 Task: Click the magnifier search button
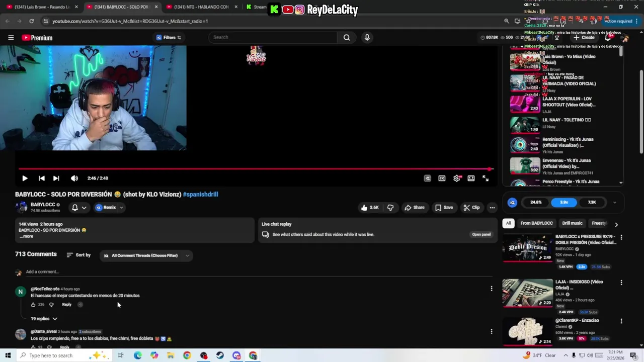point(347,37)
